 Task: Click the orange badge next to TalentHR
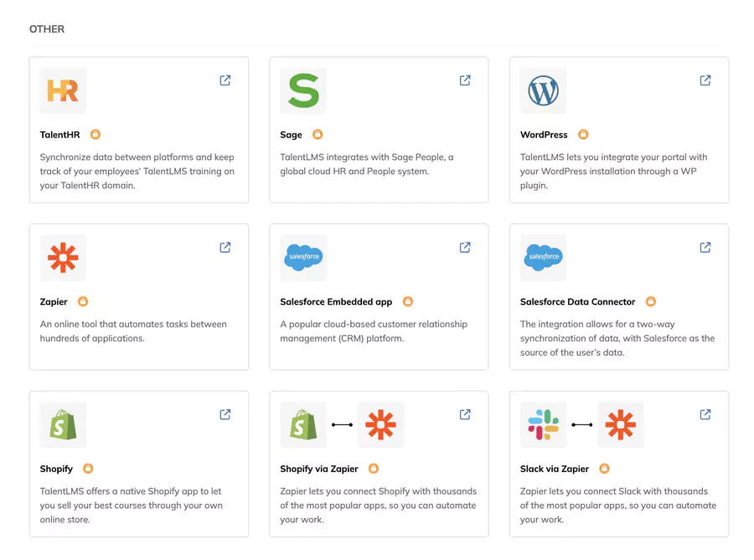(95, 134)
